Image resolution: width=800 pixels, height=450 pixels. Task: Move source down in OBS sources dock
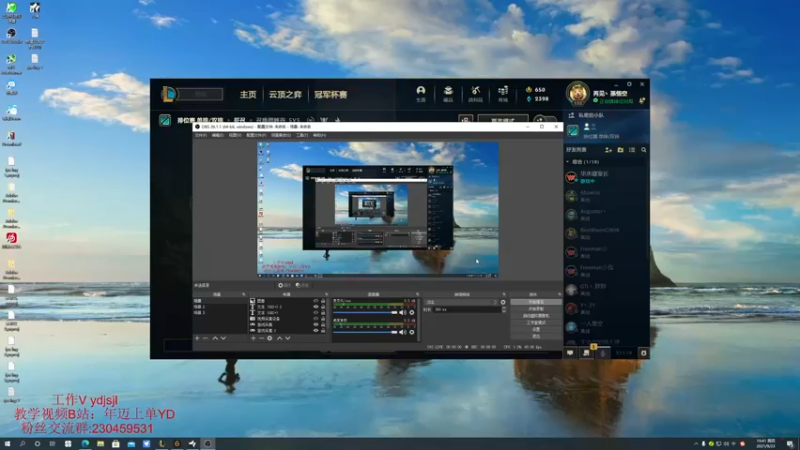pyautogui.click(x=288, y=338)
